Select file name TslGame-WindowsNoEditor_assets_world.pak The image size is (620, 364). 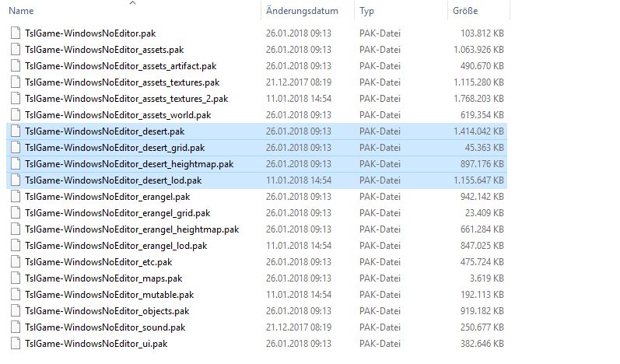click(x=117, y=115)
